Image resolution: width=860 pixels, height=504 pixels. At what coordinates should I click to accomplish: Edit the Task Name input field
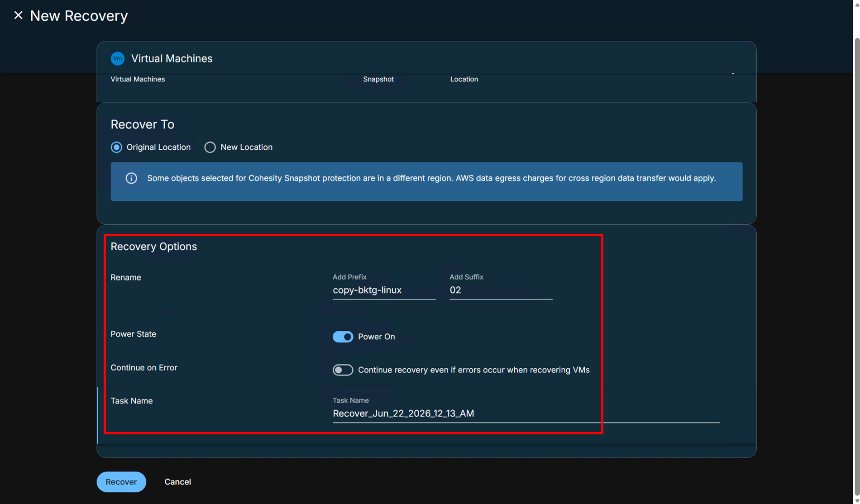click(x=526, y=414)
